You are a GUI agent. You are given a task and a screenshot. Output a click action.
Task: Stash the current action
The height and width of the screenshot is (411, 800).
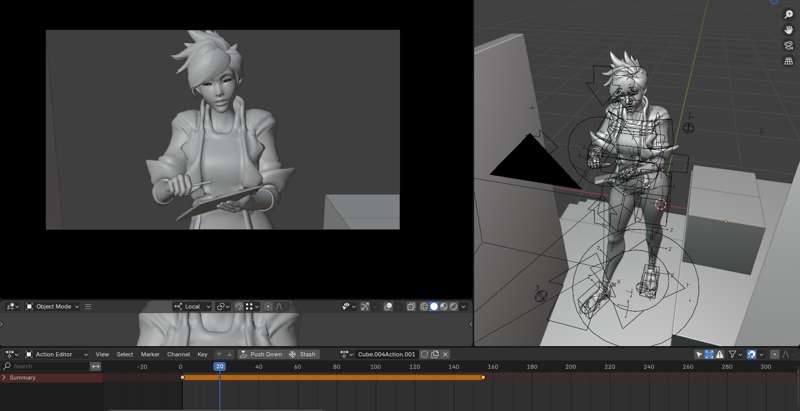[x=303, y=354]
